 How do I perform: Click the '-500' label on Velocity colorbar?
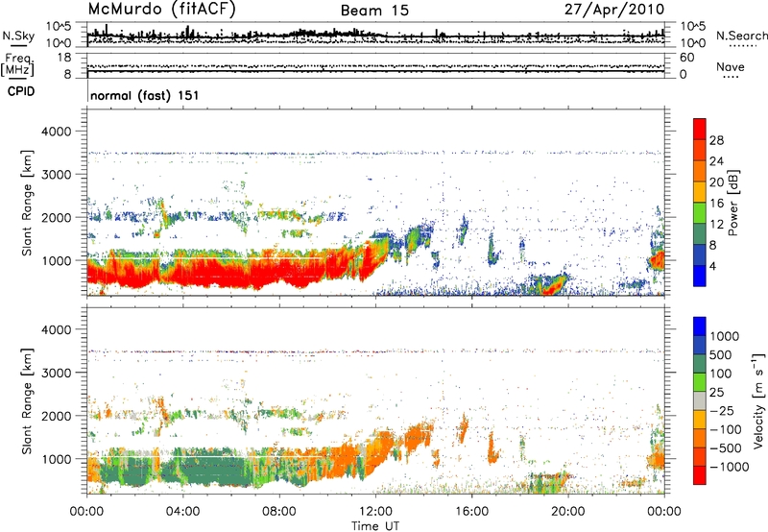tap(726, 448)
